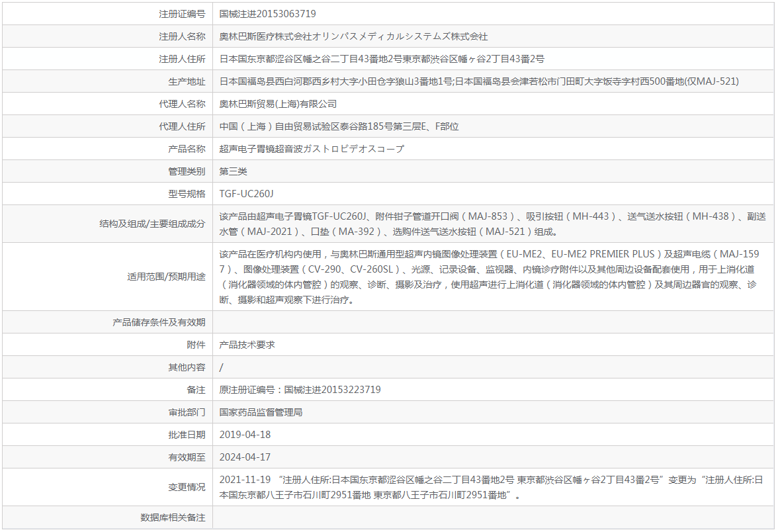Screen dimensions: 780x532
Task: Select the 附件 label
Action: point(196,345)
